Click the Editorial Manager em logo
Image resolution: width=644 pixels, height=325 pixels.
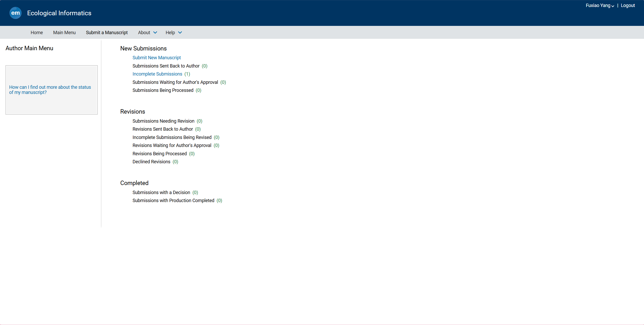15,13
